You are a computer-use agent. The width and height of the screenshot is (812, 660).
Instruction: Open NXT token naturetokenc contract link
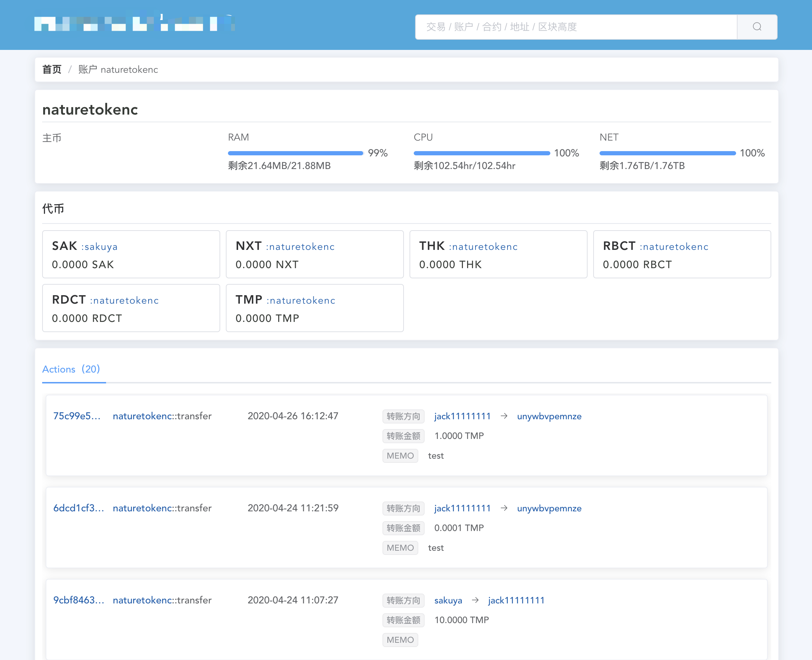point(300,247)
